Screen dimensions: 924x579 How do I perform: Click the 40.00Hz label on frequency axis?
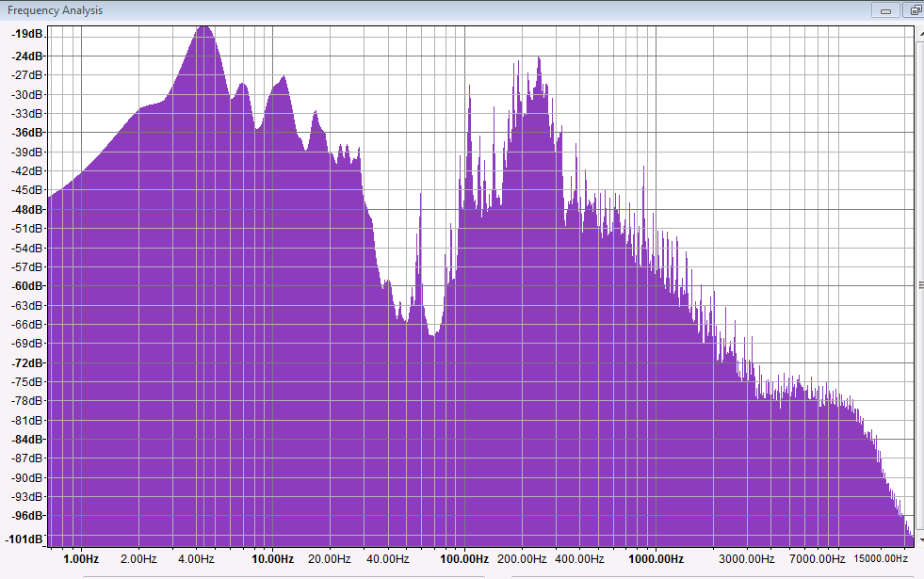(x=386, y=558)
